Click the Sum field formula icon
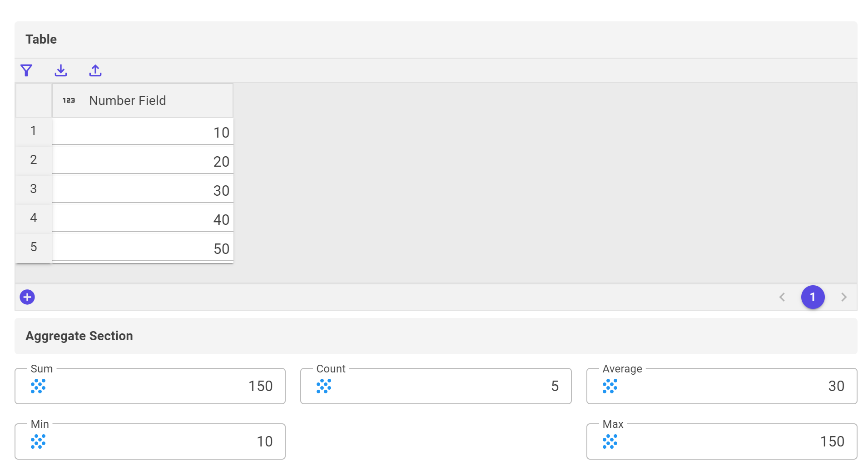The height and width of the screenshot is (476, 868). point(38,386)
